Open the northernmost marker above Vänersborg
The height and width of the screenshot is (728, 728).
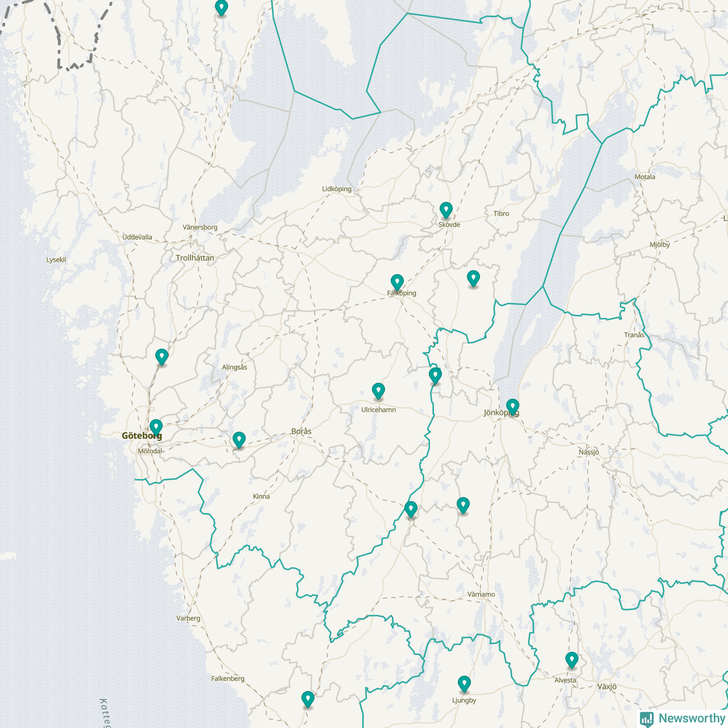coord(221,8)
